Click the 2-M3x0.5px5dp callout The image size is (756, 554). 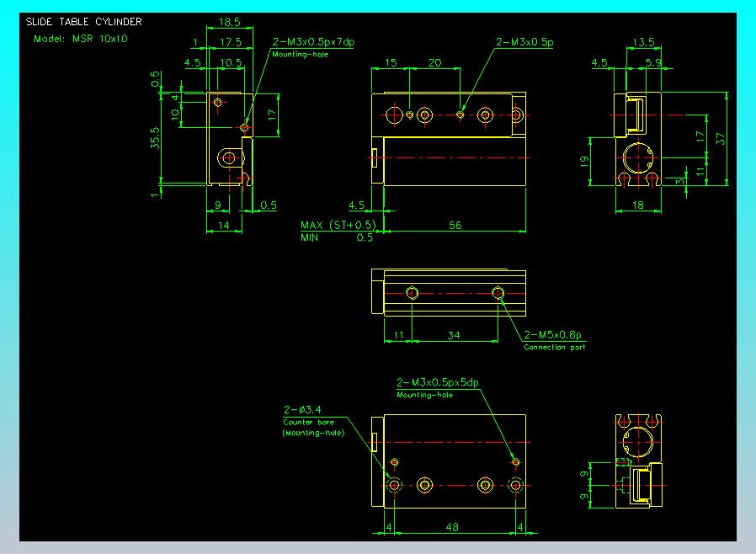coord(437,382)
